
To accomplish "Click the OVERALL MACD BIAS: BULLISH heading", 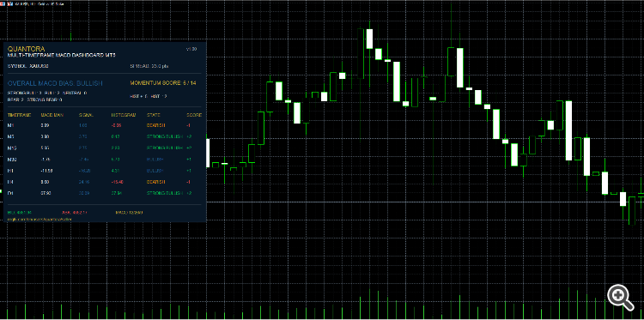I will click(x=55, y=83).
